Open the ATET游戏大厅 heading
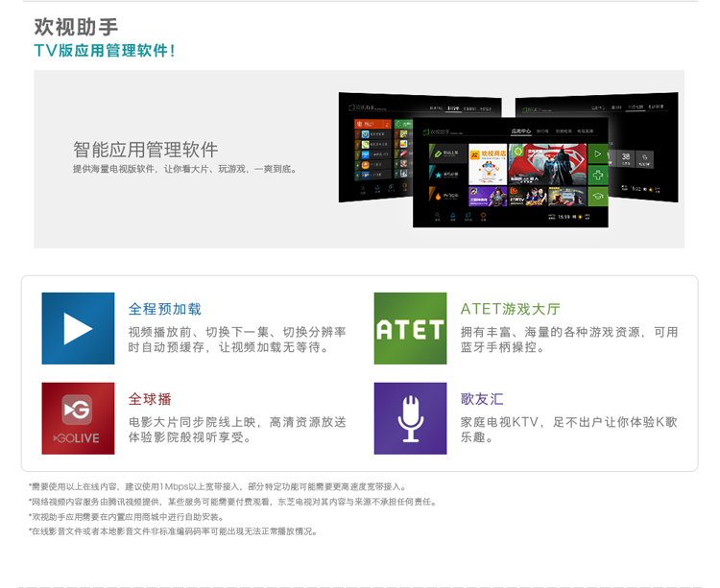The height and width of the screenshot is (588, 720). tap(510, 309)
